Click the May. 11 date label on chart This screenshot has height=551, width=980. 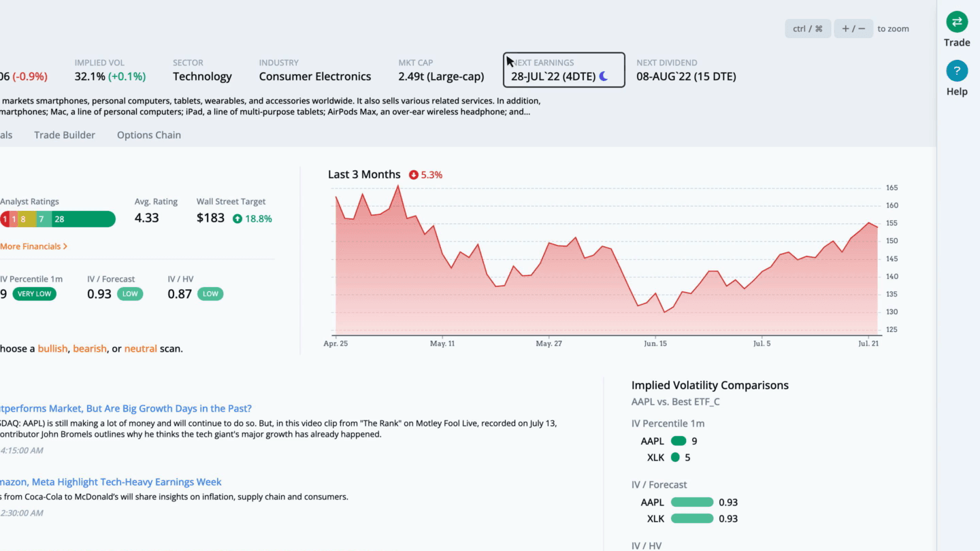(x=442, y=344)
